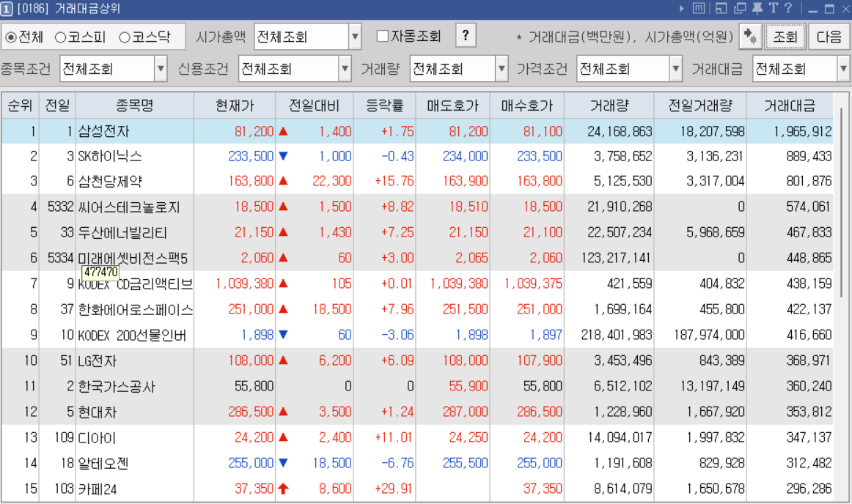The image size is (852, 504).
Task: Open font settings with the T icon
Action: point(774,9)
